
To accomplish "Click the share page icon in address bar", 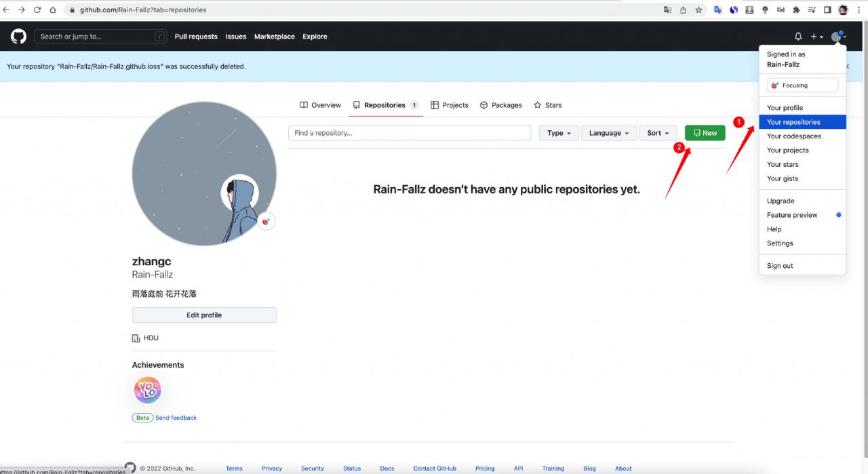I will pyautogui.click(x=684, y=10).
